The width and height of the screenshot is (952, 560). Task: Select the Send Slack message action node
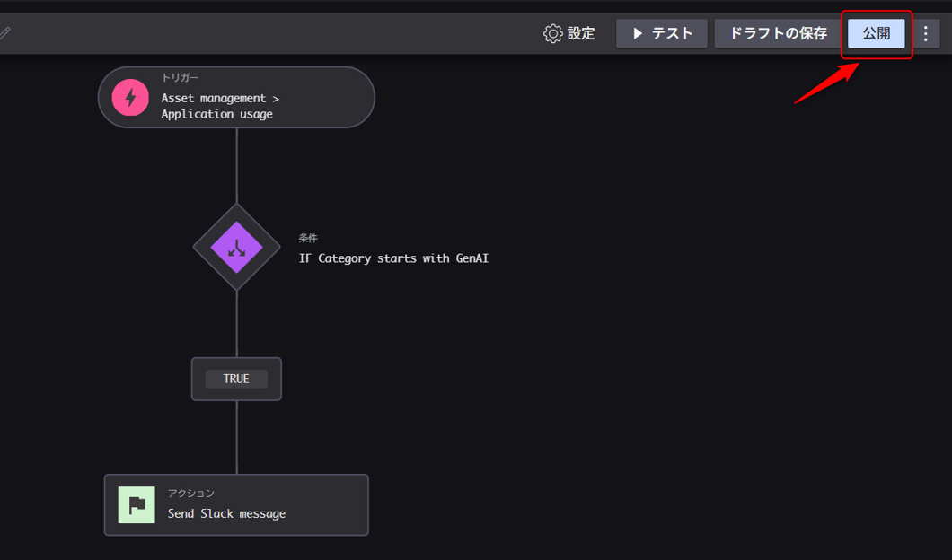236,504
